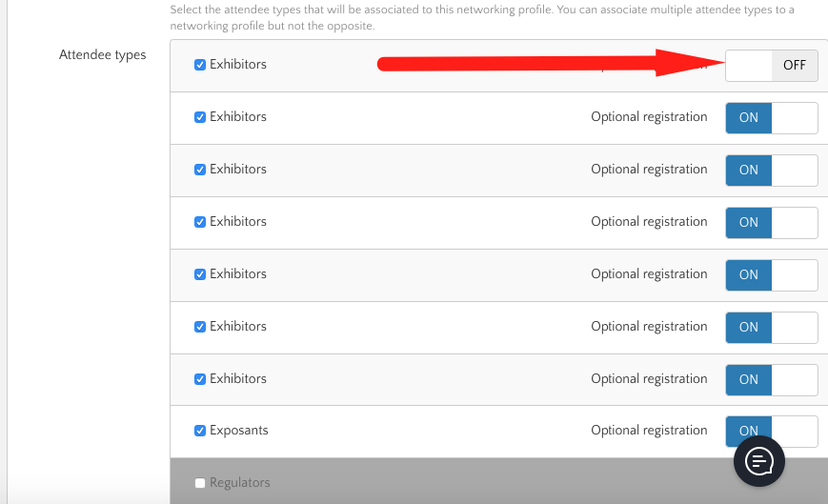Uncheck the first Exhibitors checkbox
Viewport: 828px width, 504px height.
coord(200,65)
